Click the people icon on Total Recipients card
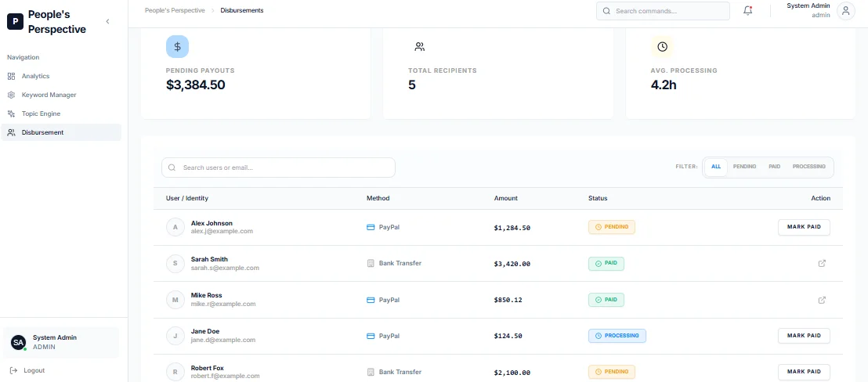 [x=420, y=47]
